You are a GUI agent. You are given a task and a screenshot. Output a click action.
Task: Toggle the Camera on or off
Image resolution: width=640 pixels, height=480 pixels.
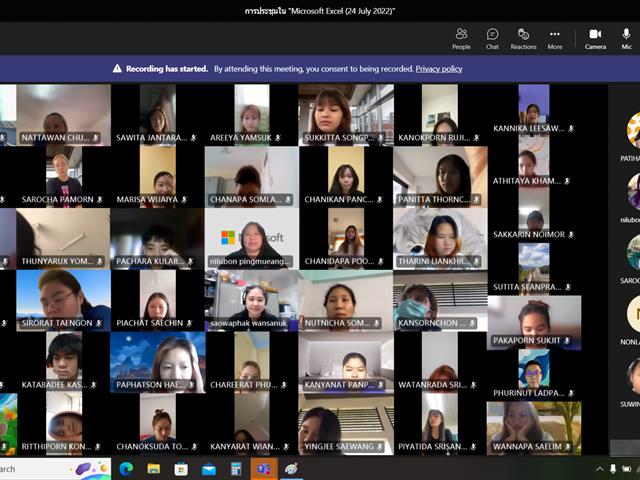(x=595, y=39)
